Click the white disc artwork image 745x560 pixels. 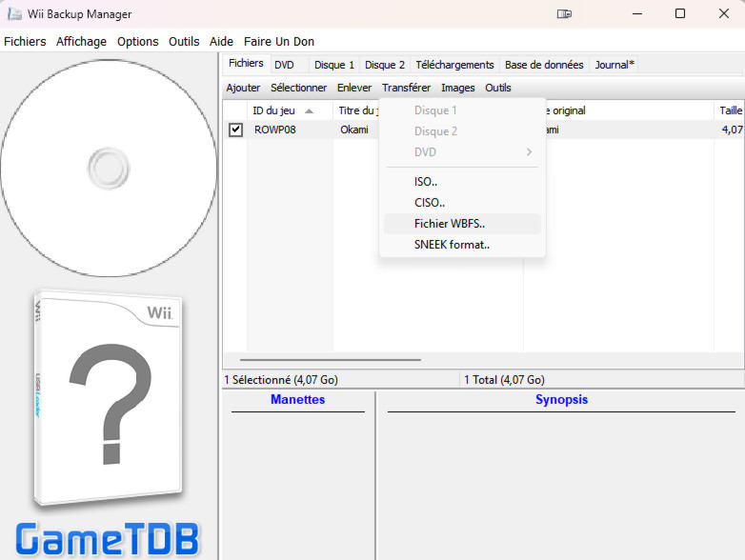[x=109, y=169]
